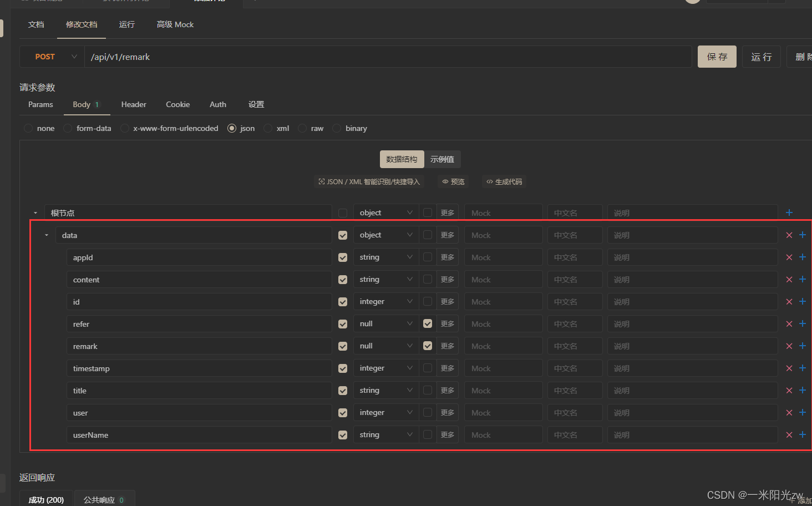
Task: Open the Cookie tab
Action: (x=177, y=104)
